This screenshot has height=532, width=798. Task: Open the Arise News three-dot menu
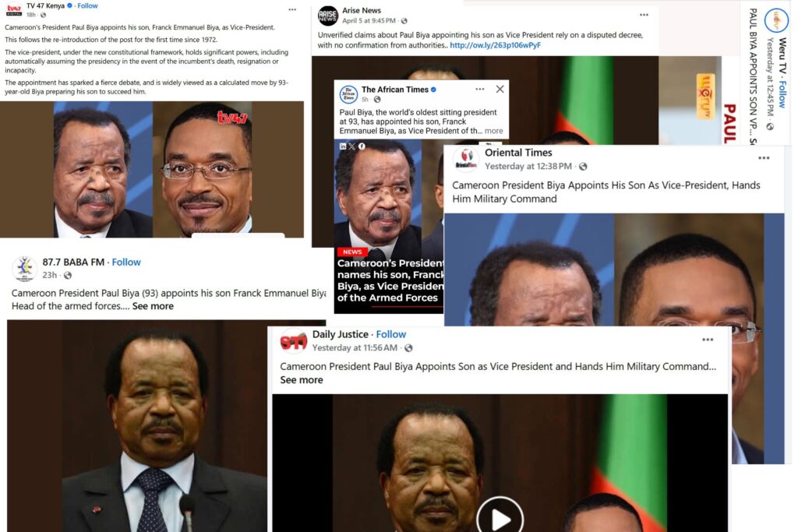point(644,15)
